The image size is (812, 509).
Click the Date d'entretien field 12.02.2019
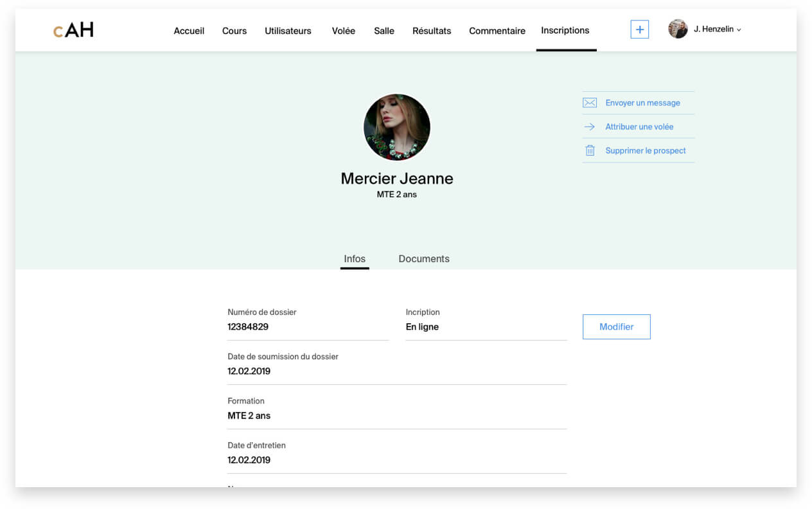(x=397, y=460)
